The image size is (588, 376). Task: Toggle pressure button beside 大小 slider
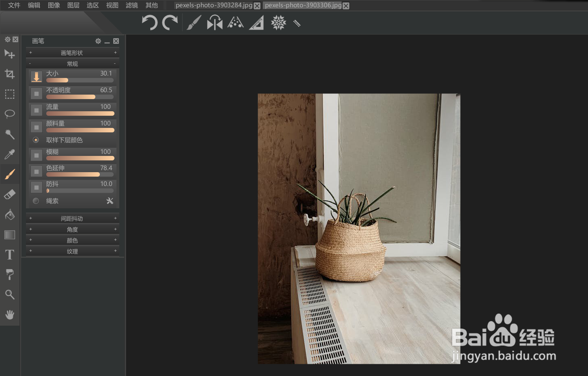coord(37,77)
